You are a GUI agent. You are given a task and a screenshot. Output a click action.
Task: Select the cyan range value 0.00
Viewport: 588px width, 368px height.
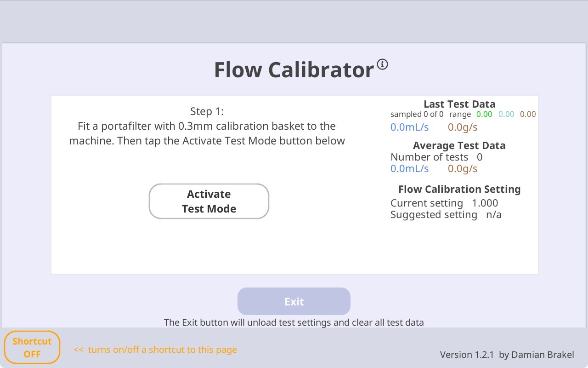point(506,114)
